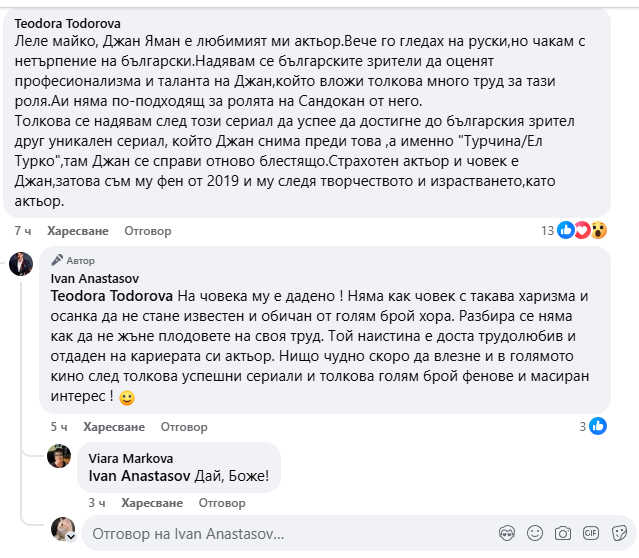View like reaction on Ivan Anastasov's comment
The height and width of the screenshot is (558, 639).
tap(598, 426)
